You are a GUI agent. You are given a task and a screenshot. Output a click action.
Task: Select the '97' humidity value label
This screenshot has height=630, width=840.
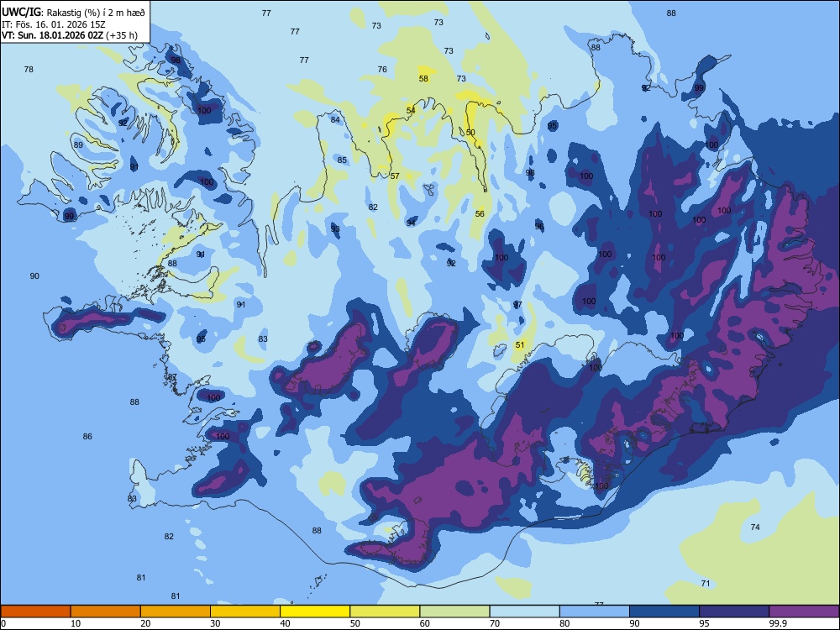coord(517,305)
